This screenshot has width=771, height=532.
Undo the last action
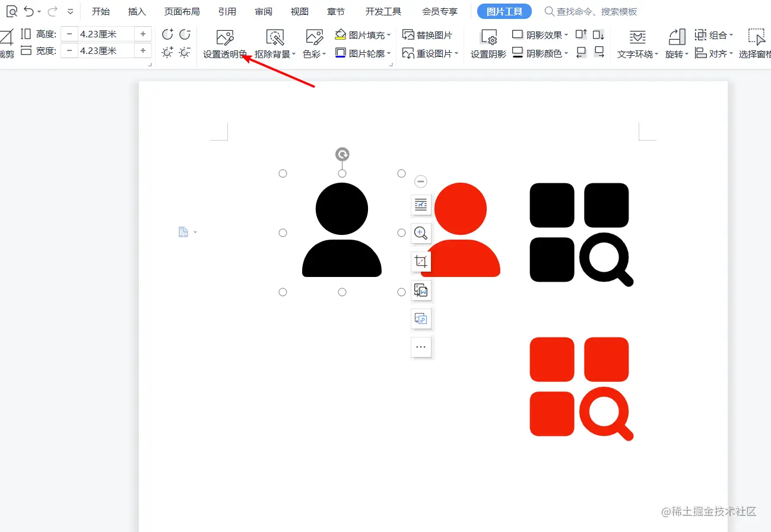28,11
